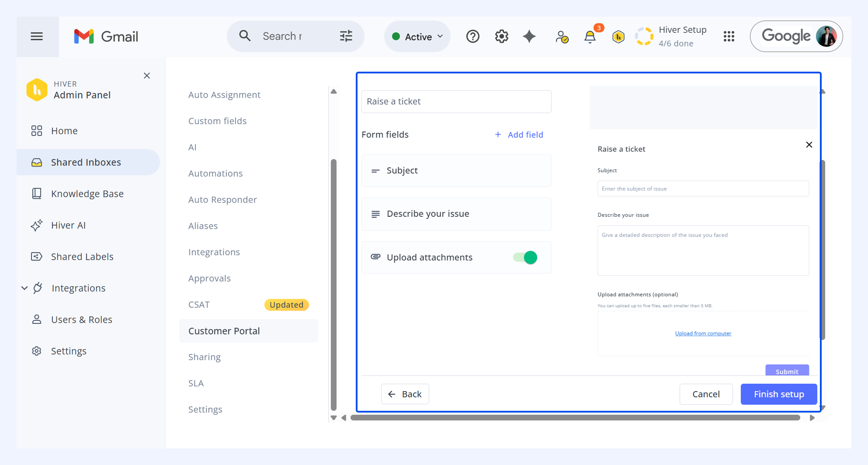Click Finish setup button
868x465 pixels.
click(779, 394)
